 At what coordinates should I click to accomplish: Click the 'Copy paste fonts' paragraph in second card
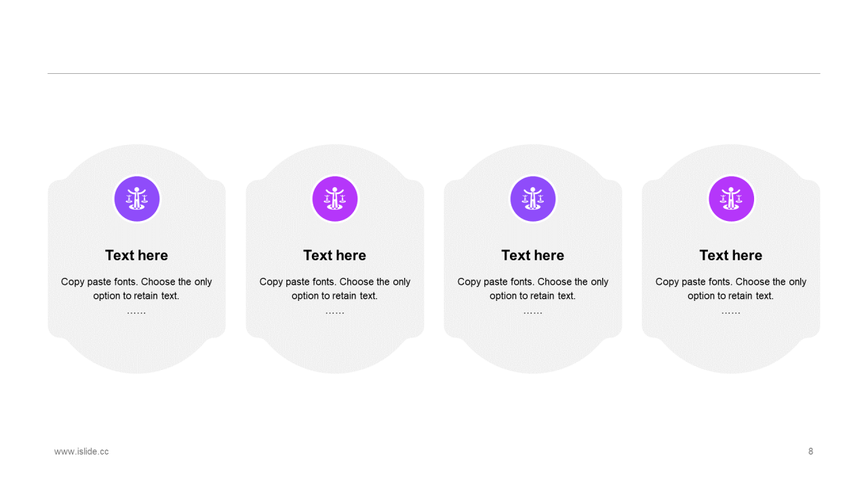335,289
